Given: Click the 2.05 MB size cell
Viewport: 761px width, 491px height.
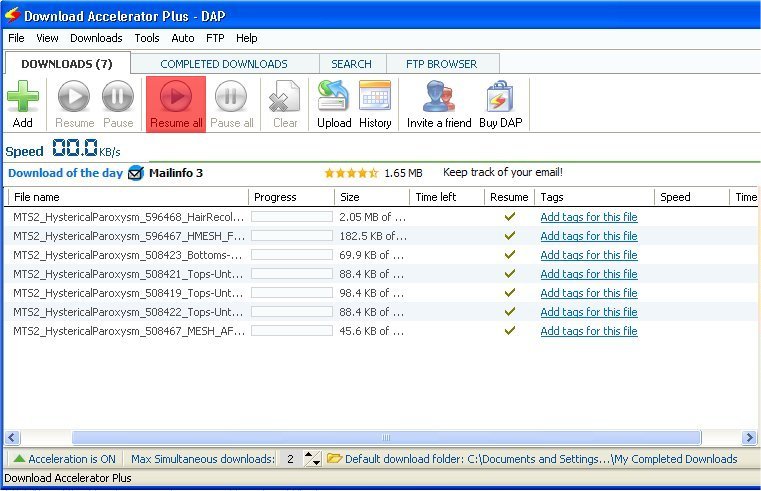Looking at the screenshot, I should [372, 217].
